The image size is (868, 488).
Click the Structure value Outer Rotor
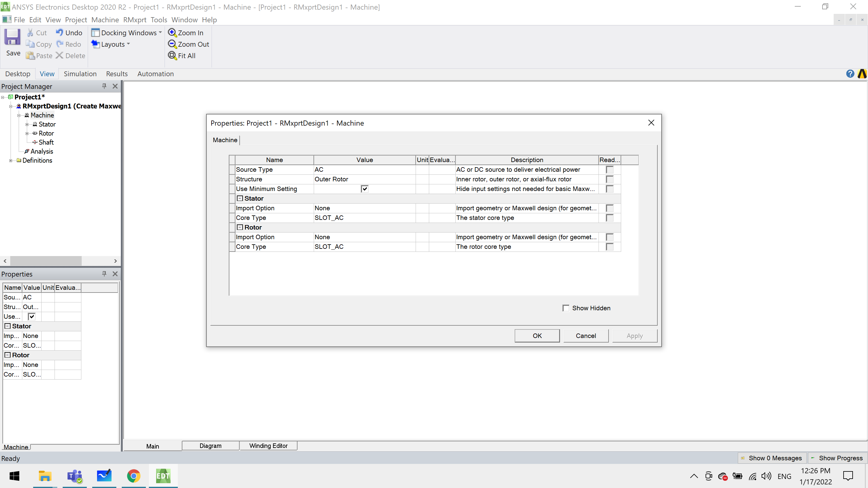click(x=365, y=179)
